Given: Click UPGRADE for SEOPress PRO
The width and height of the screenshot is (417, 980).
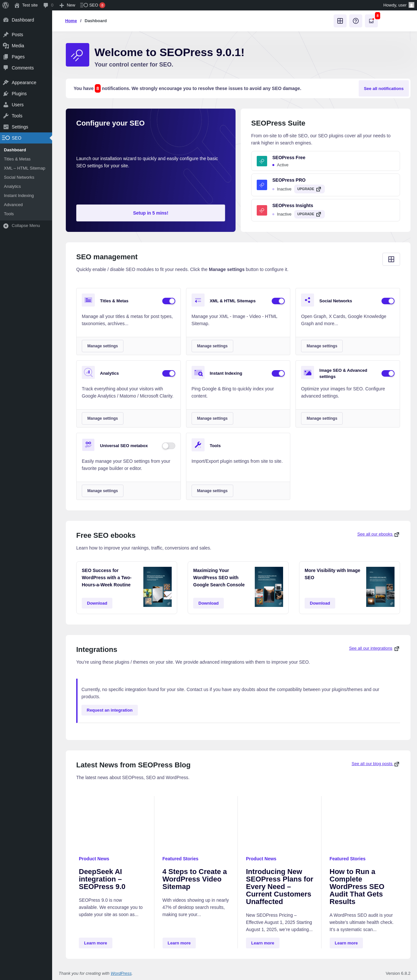Looking at the screenshot, I should (309, 189).
